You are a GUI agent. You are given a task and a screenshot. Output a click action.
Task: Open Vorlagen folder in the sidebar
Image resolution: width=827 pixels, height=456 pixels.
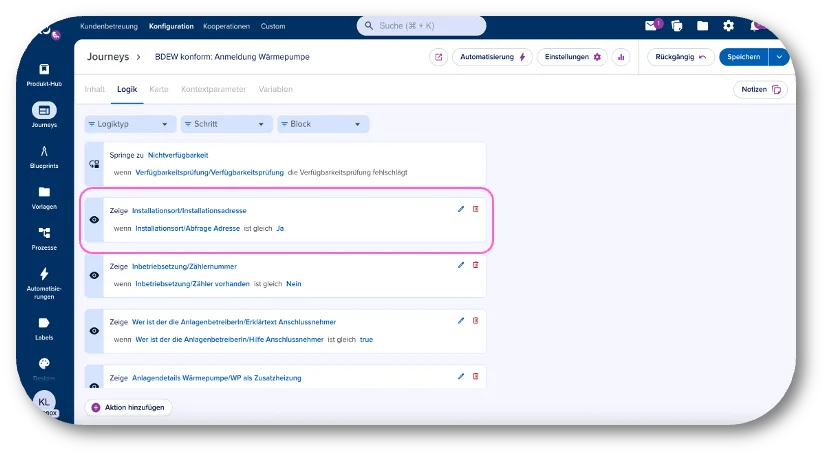(x=44, y=198)
